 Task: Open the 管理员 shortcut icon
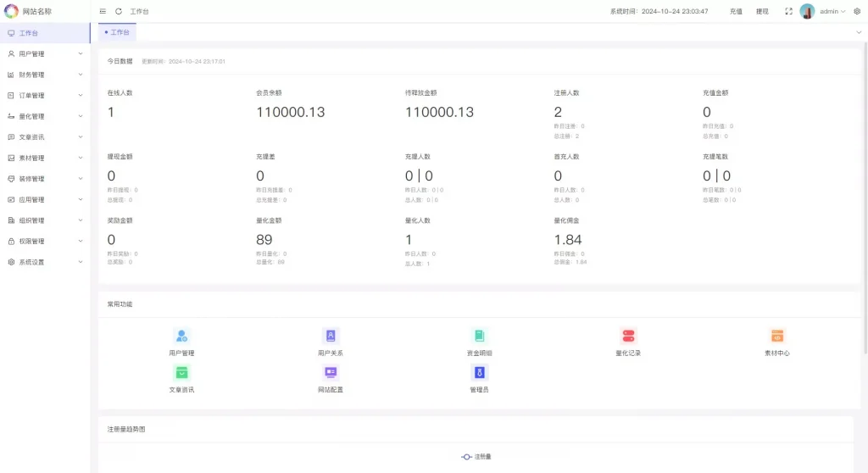point(479,372)
